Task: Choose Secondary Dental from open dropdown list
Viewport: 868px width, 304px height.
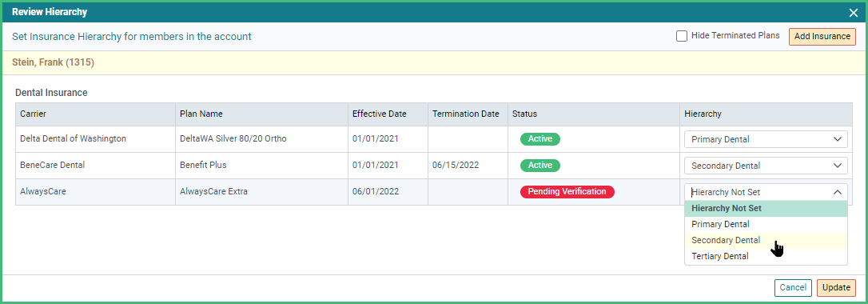Action: [766, 240]
